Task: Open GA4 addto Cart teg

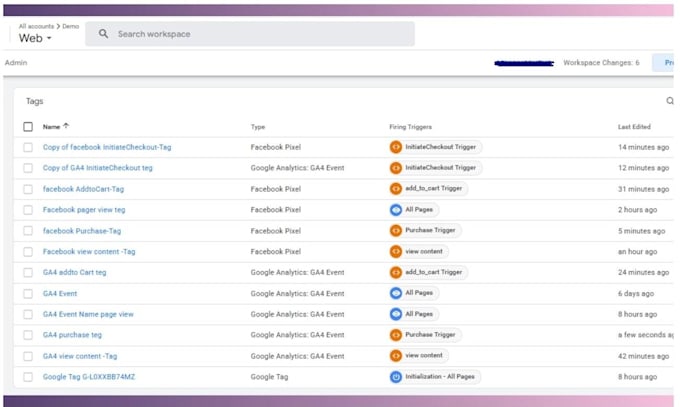Action: pos(75,272)
